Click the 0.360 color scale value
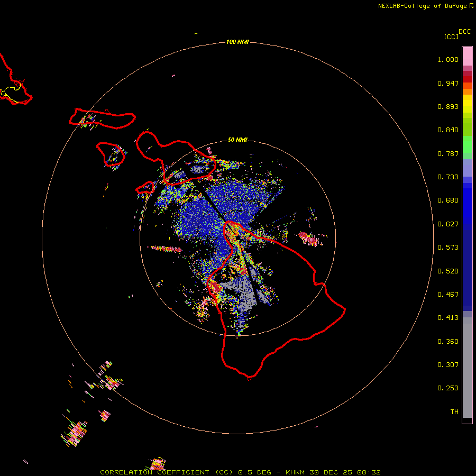Screen dimensions: 476x476 click(x=448, y=342)
